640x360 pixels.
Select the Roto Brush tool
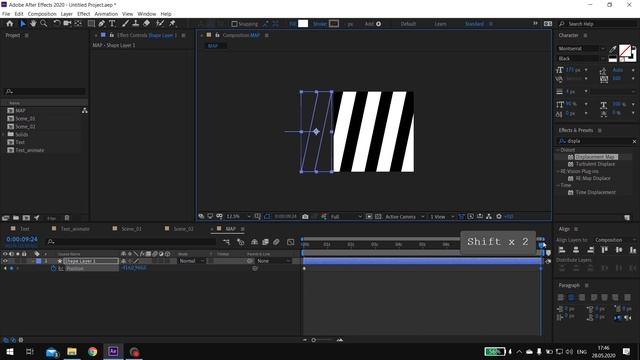(160, 24)
